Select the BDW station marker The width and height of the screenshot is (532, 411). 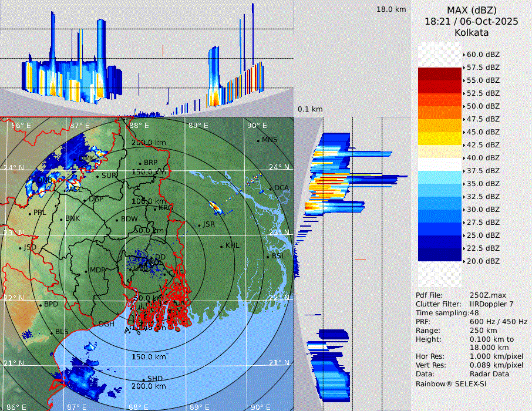coord(117,220)
